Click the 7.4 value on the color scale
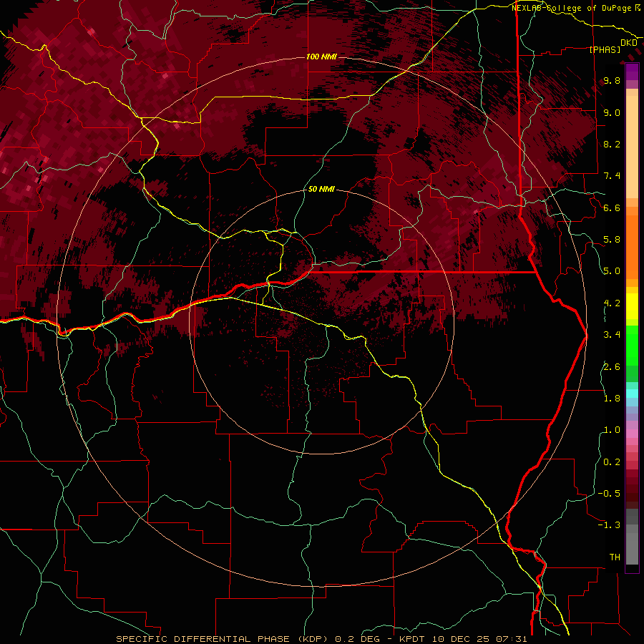Image resolution: width=644 pixels, height=644 pixels. pyautogui.click(x=612, y=176)
